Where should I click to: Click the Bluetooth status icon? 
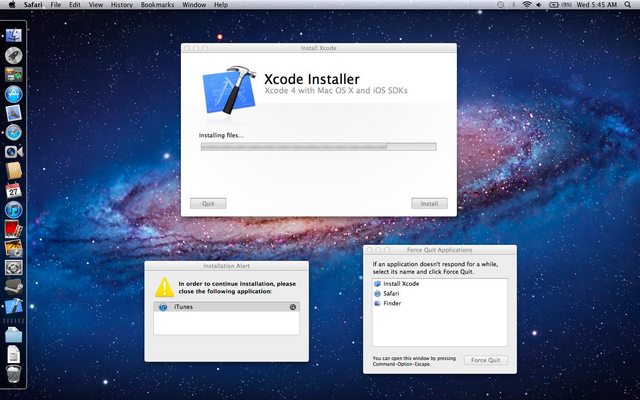coord(514,5)
